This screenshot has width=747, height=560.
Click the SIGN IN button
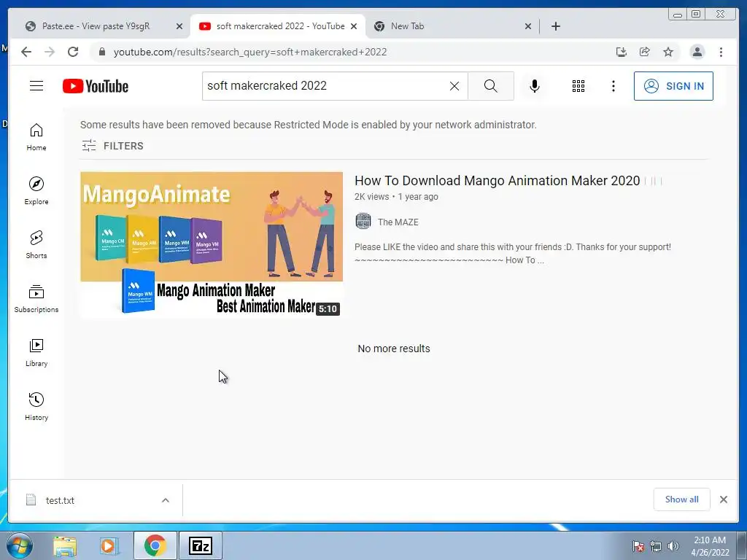click(673, 86)
